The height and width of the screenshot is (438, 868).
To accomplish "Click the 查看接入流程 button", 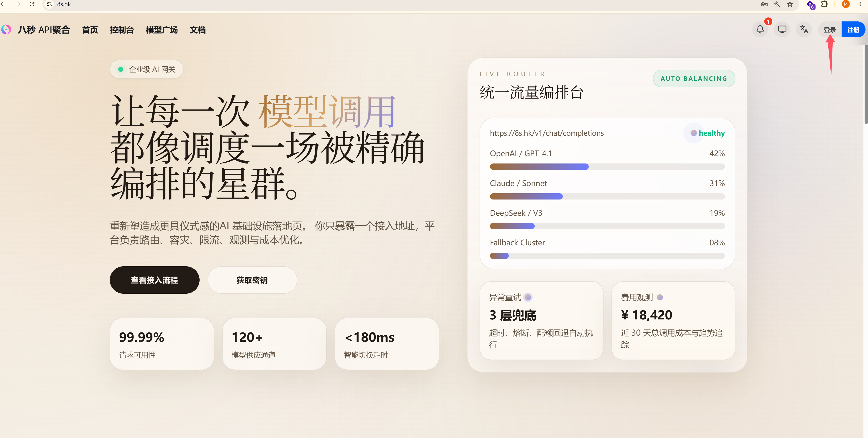I will [154, 280].
